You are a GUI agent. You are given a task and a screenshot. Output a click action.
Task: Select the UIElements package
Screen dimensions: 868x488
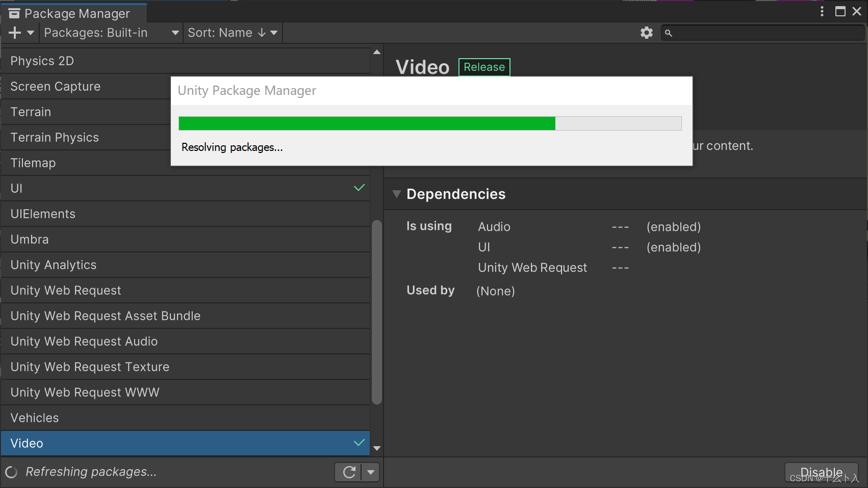[x=186, y=214]
